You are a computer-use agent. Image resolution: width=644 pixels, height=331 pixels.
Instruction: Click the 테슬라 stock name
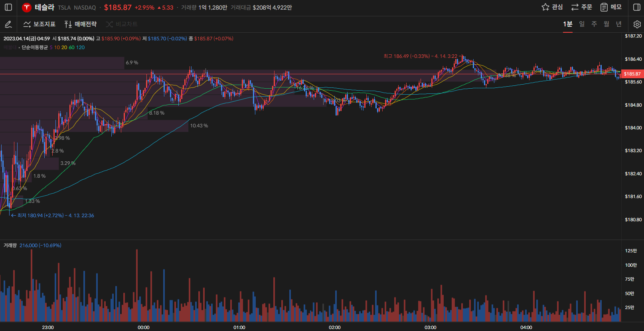(x=44, y=7)
